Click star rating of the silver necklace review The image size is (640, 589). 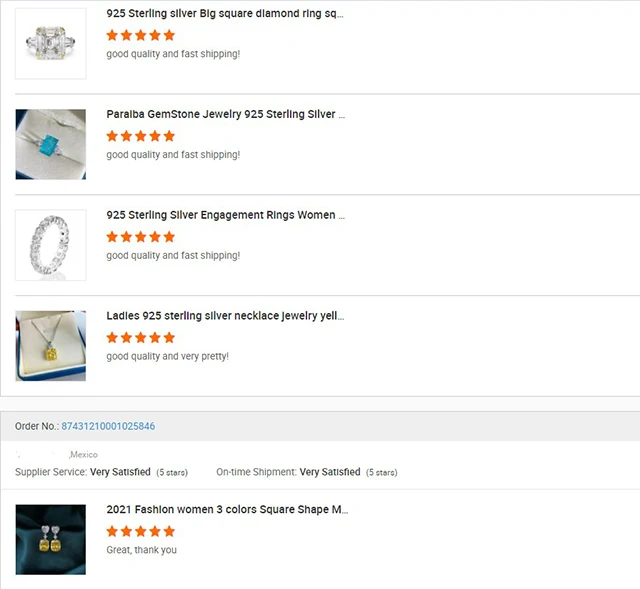(141, 338)
